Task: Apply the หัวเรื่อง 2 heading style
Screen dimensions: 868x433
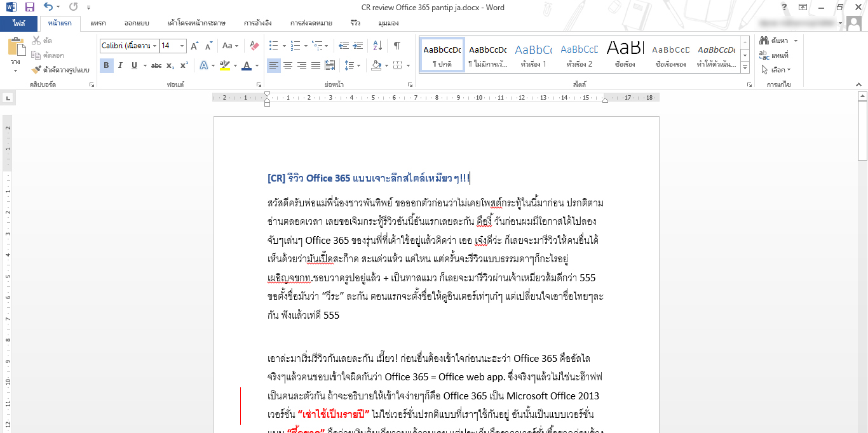Action: click(x=579, y=55)
